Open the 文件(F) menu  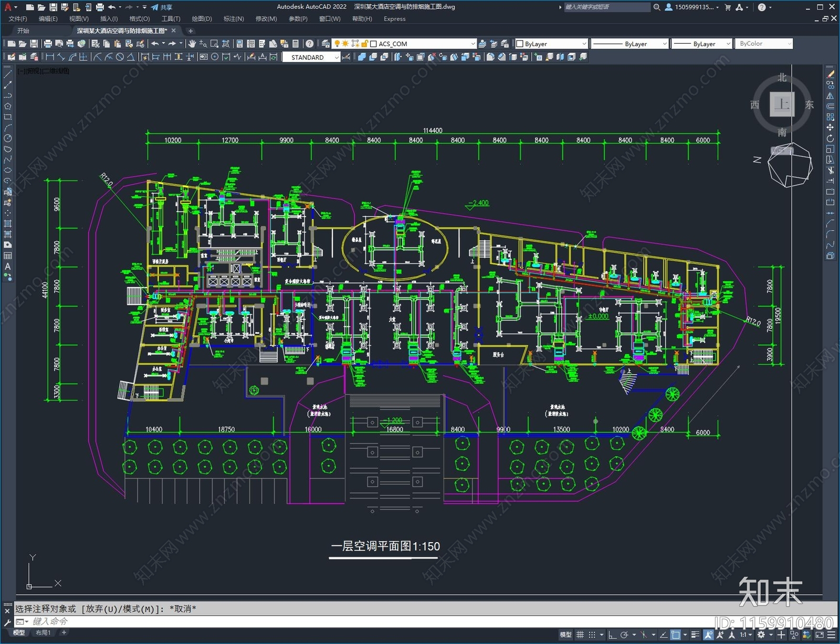[18, 19]
